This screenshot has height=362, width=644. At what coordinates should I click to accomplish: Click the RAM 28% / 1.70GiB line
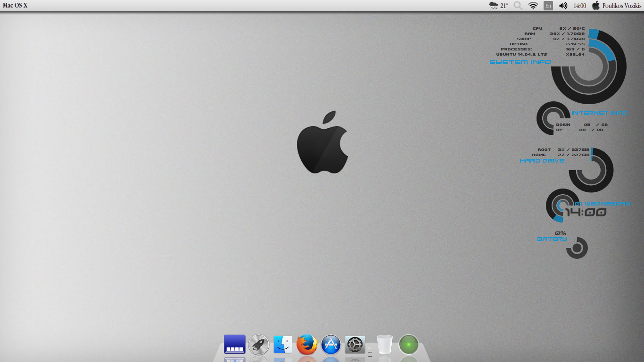click(554, 33)
